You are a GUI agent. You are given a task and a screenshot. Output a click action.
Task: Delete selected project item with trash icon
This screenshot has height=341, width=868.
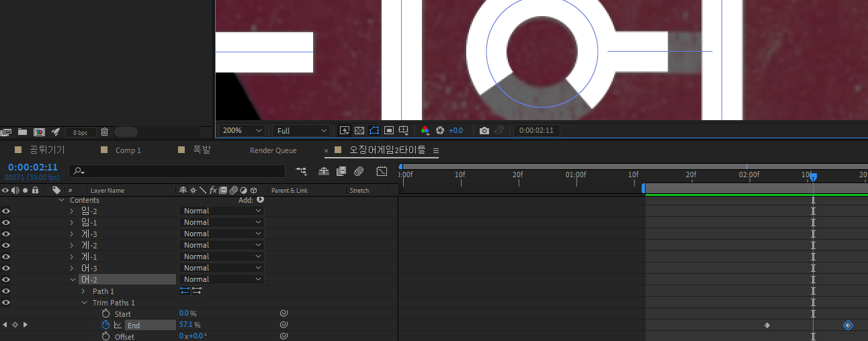click(x=104, y=132)
